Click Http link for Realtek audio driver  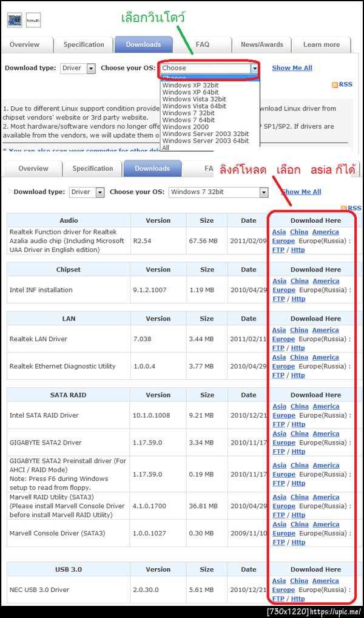(x=298, y=250)
